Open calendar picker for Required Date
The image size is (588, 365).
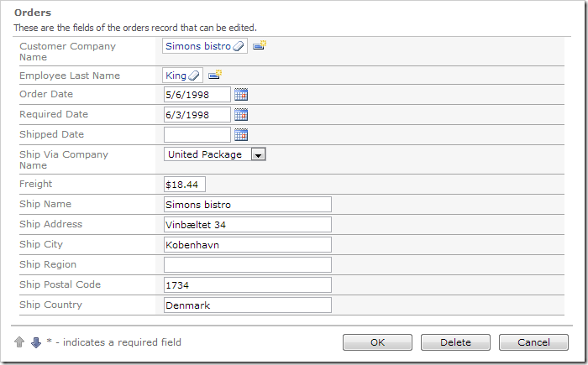pyautogui.click(x=241, y=115)
